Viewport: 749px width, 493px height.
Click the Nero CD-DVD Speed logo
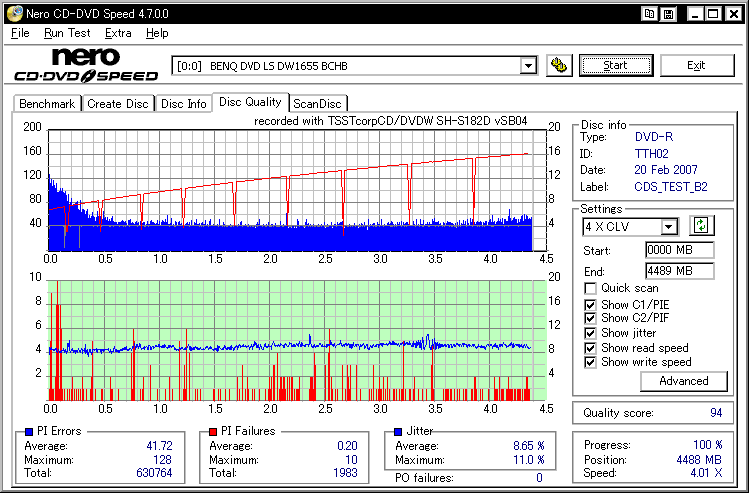click(86, 65)
